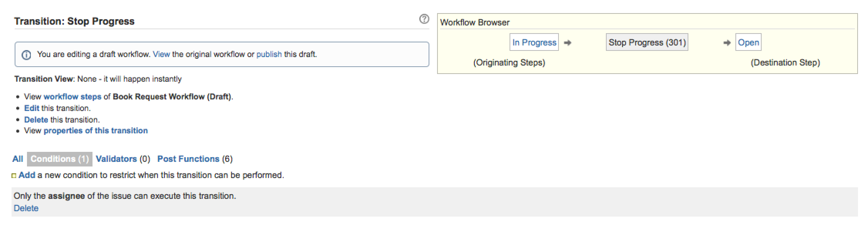Screen dimensions: 868x232
Task: Click arrow after In Progress step
Action: point(567,43)
